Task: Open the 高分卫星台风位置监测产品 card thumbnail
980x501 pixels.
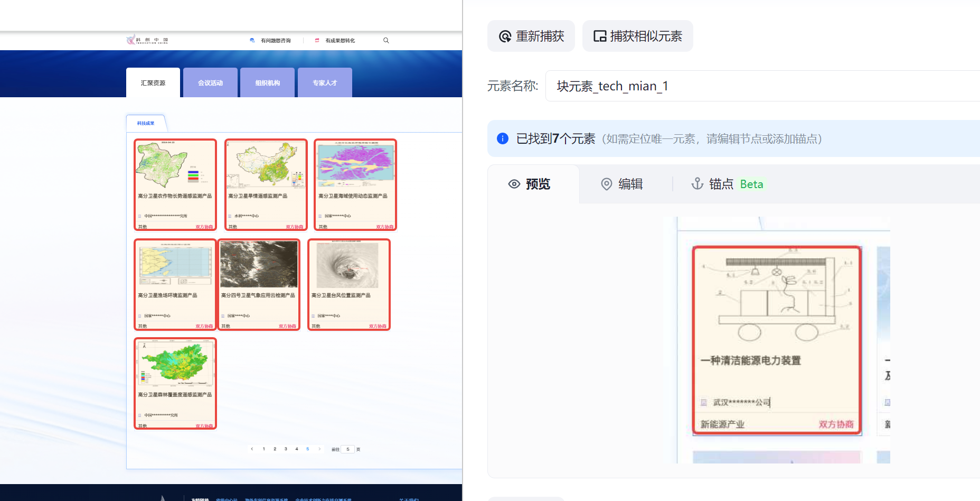Action: [347, 265]
